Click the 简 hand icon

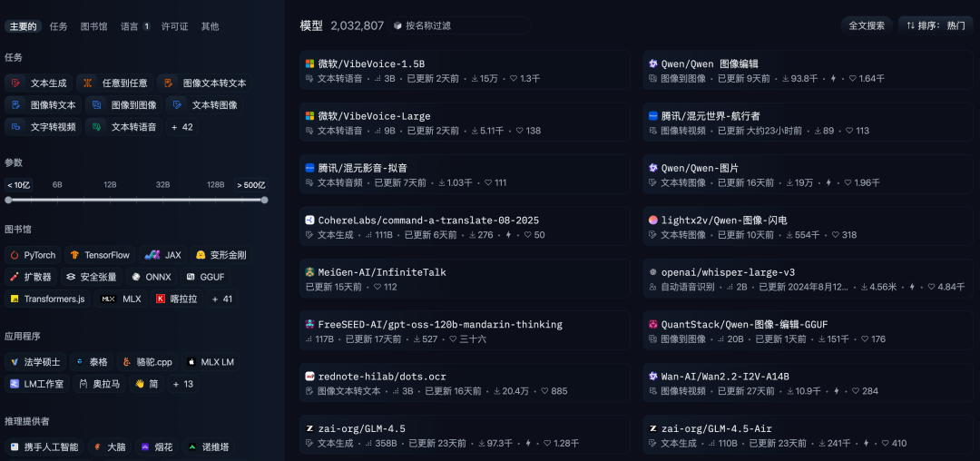click(140, 384)
